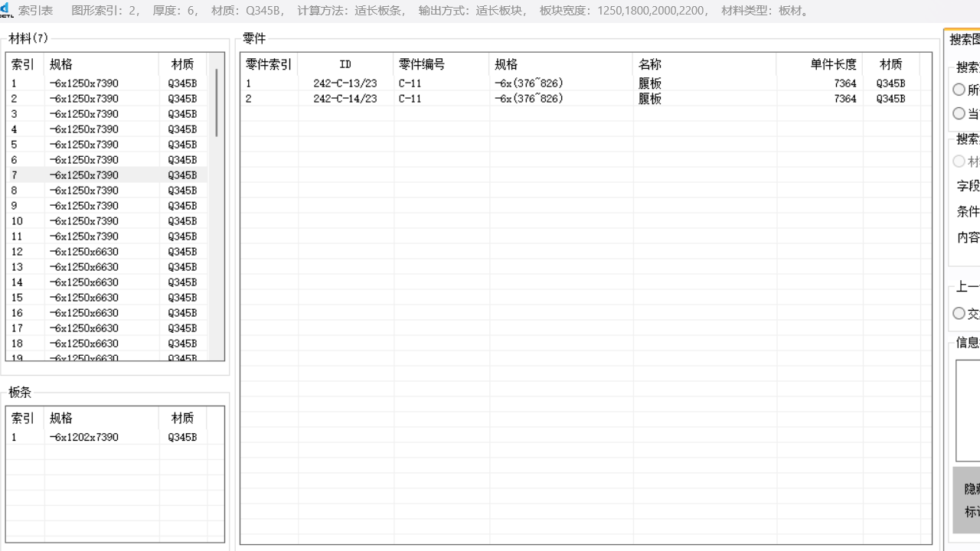Click inside the 信息 information box

[969, 409]
